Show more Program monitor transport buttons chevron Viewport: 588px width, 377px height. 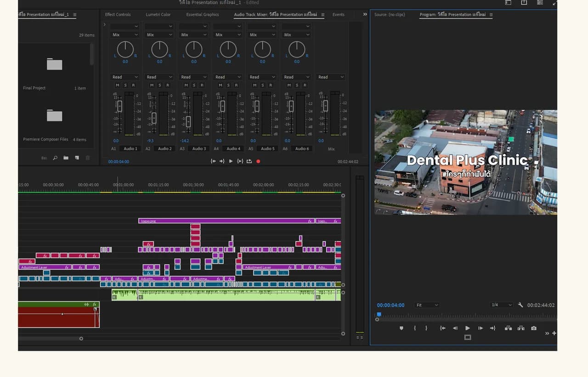[x=547, y=333]
